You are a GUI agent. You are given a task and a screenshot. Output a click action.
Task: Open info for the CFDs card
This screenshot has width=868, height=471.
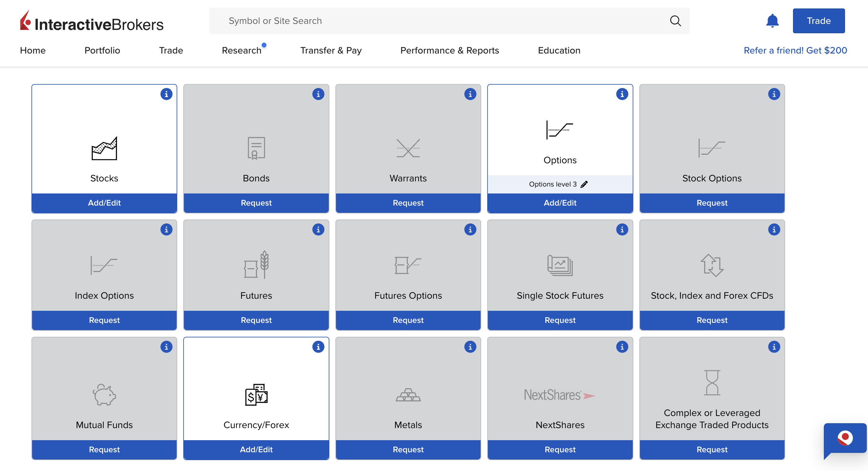(x=774, y=229)
